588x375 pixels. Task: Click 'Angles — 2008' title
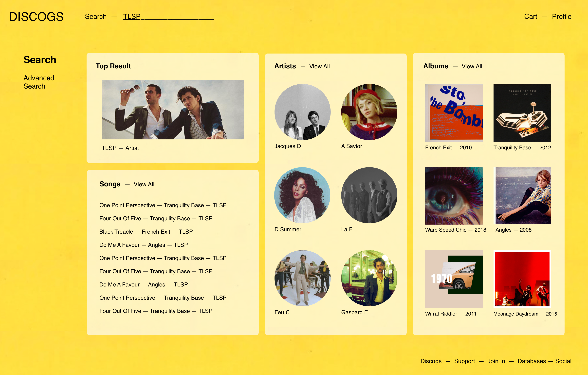click(x=513, y=230)
